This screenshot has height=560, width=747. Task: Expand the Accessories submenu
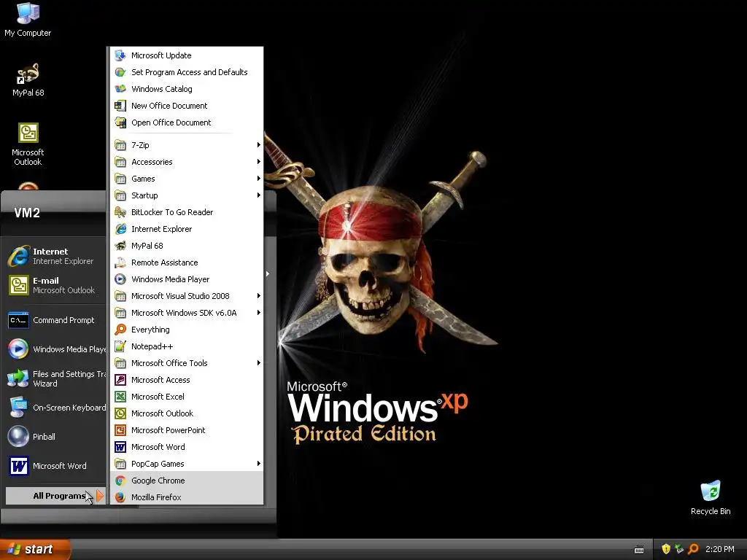pos(187,162)
